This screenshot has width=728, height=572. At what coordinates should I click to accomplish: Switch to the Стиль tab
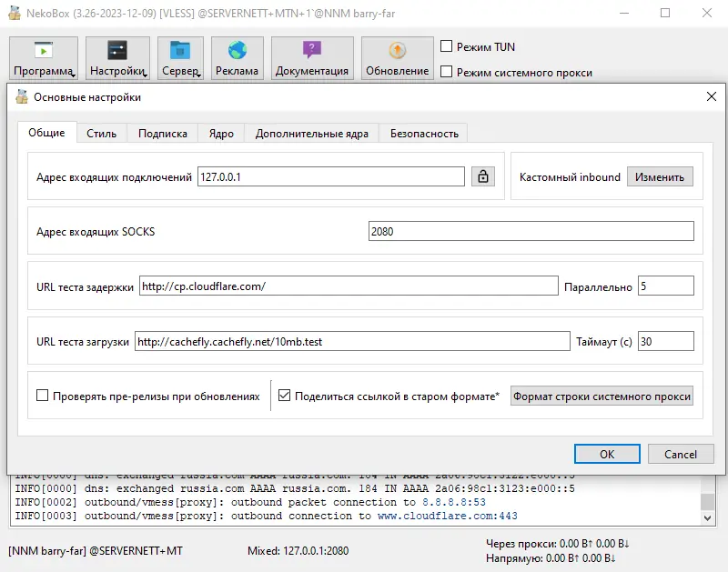click(102, 134)
